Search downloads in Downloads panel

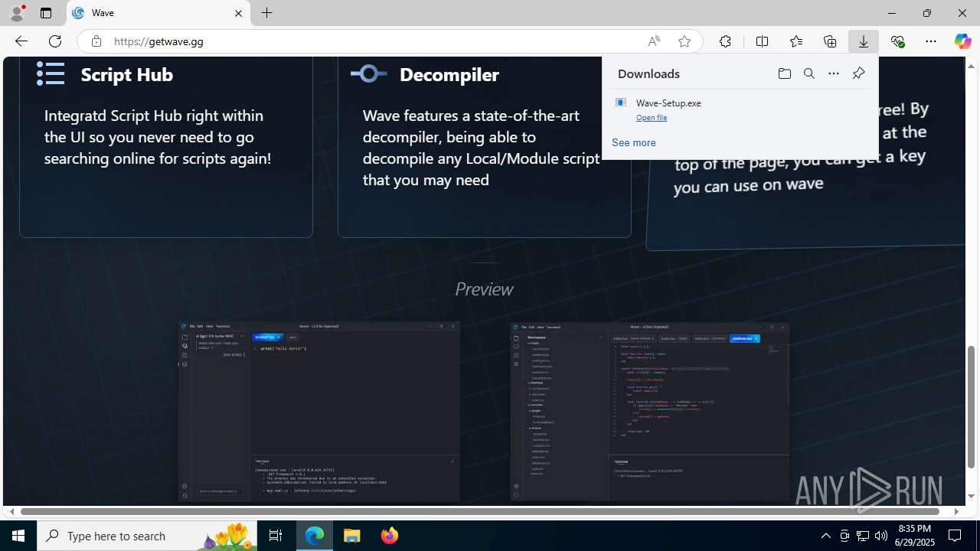pyautogui.click(x=809, y=73)
